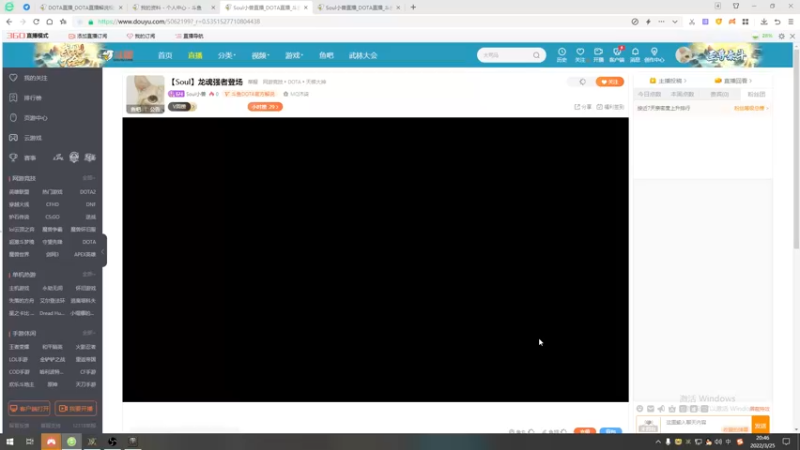Click browser back arrow
800x450 pixels.
[9, 21]
